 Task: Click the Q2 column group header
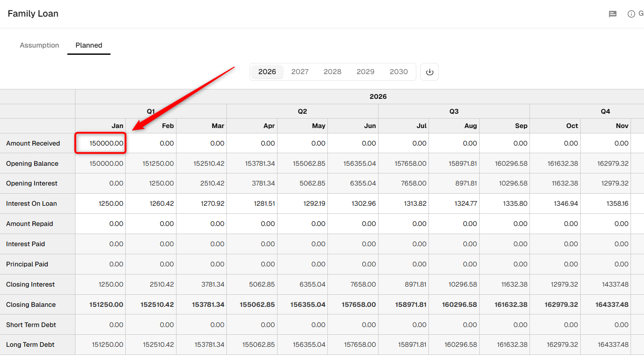coord(302,111)
